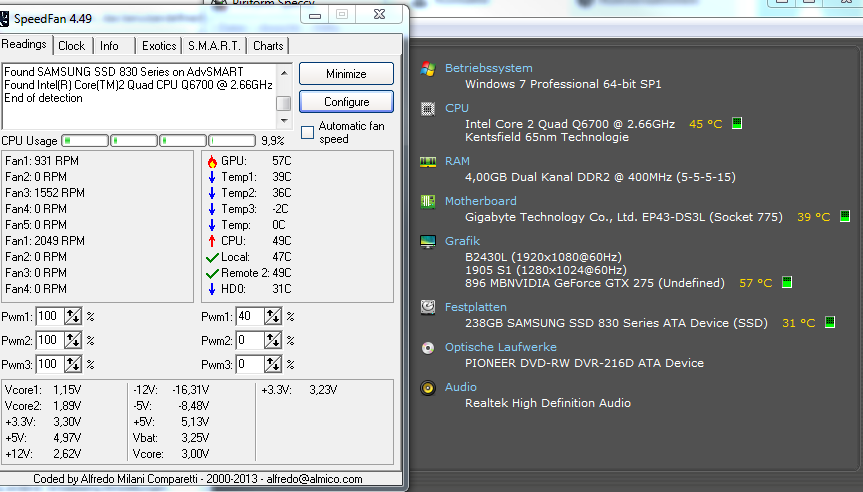Switch to the Exotics tab

pos(159,46)
